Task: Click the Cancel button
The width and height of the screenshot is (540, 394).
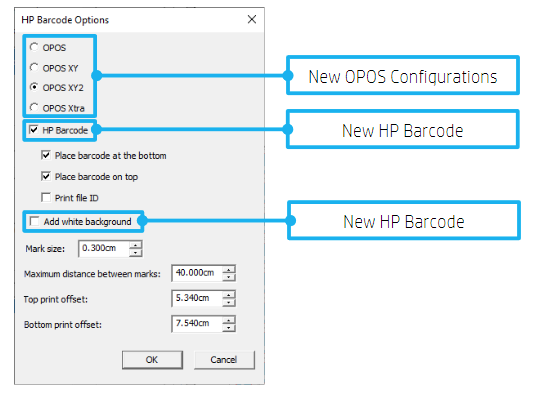Action: pos(224,360)
